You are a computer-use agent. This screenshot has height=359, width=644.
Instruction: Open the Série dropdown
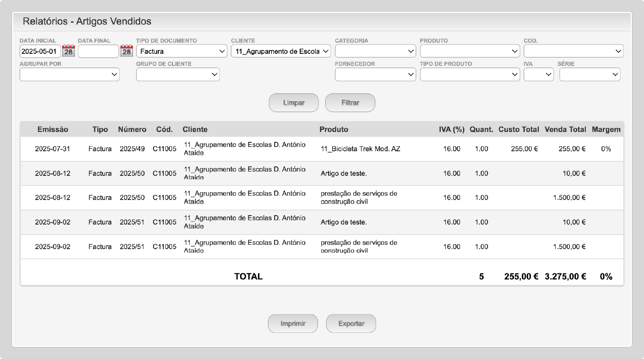click(589, 74)
